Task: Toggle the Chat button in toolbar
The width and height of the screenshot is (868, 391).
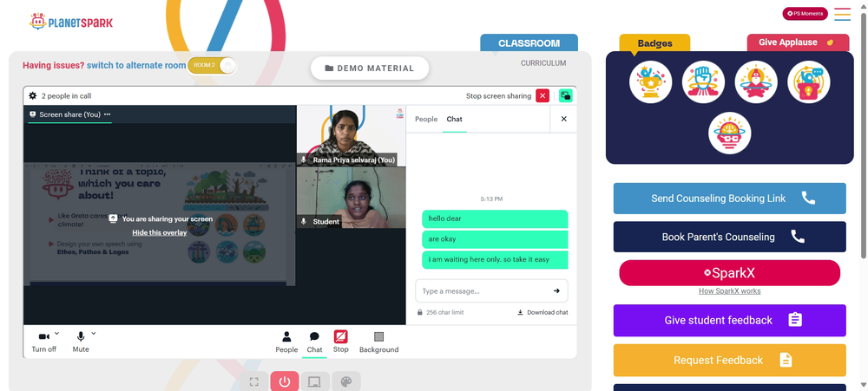Action: click(314, 342)
